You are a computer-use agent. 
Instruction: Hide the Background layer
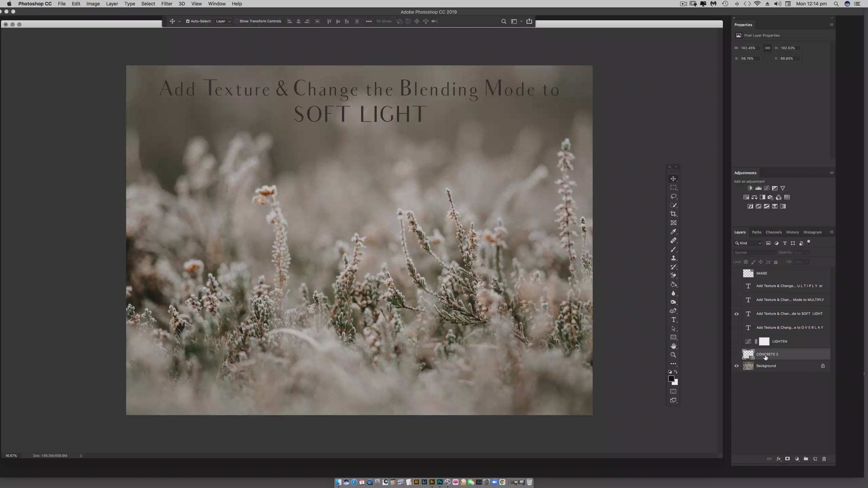click(736, 366)
